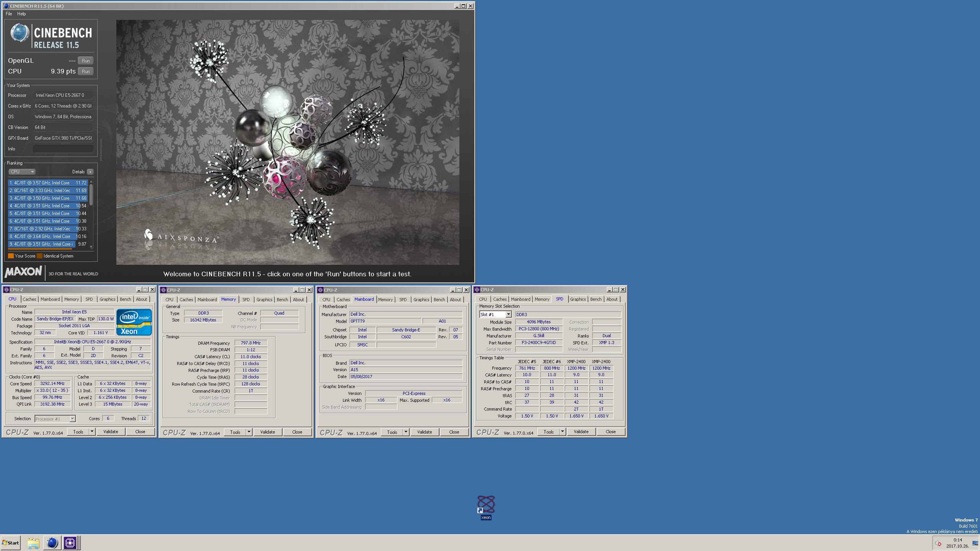Click the MAXON logo
Image resolution: width=980 pixels, height=551 pixels.
pyautogui.click(x=23, y=272)
